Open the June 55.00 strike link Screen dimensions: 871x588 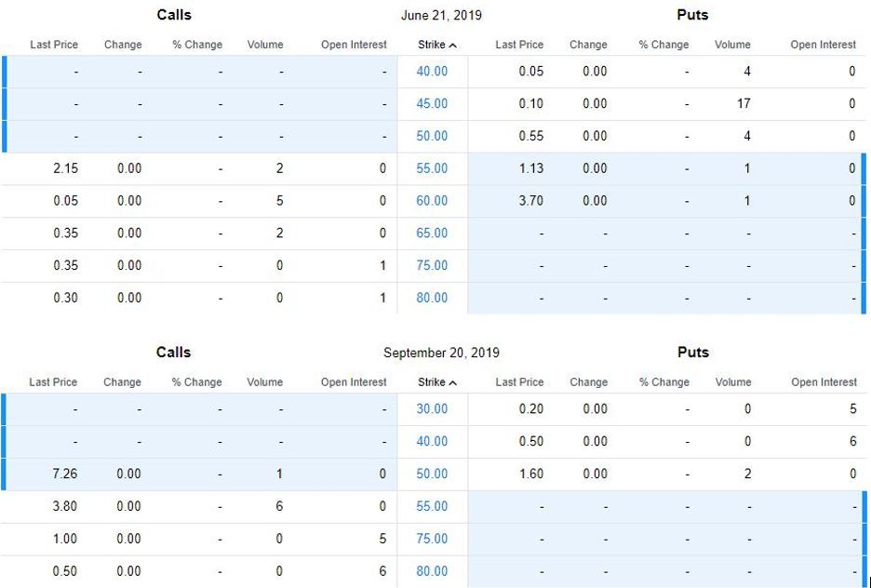(432, 168)
